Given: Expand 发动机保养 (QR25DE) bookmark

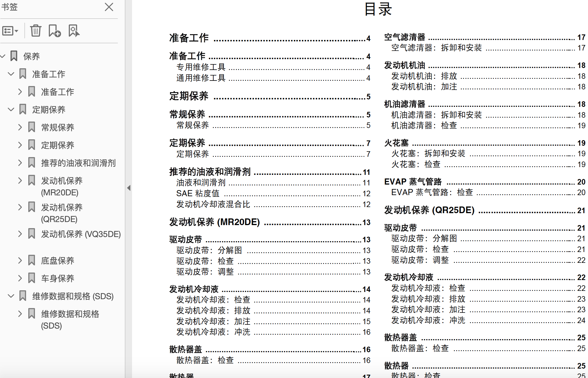Looking at the screenshot, I should [x=20, y=207].
